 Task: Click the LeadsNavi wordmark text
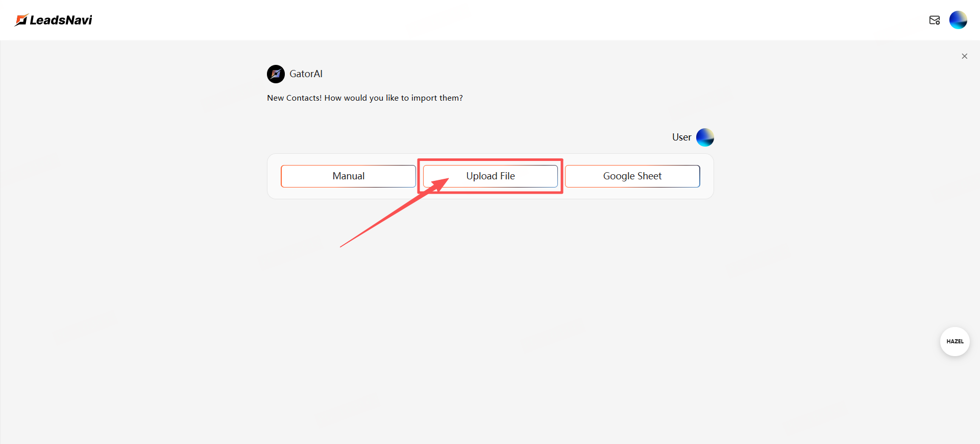(x=61, y=20)
